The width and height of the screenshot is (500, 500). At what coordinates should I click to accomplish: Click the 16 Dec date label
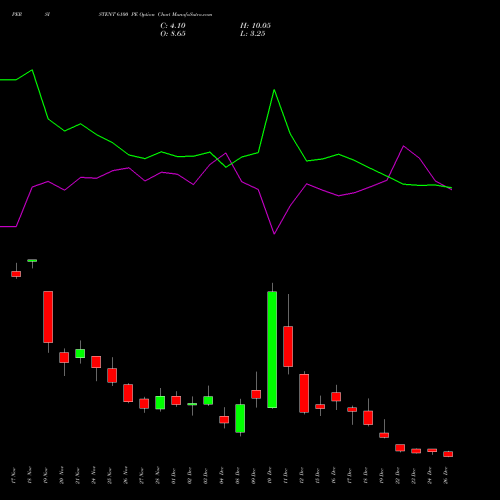coord(334,476)
